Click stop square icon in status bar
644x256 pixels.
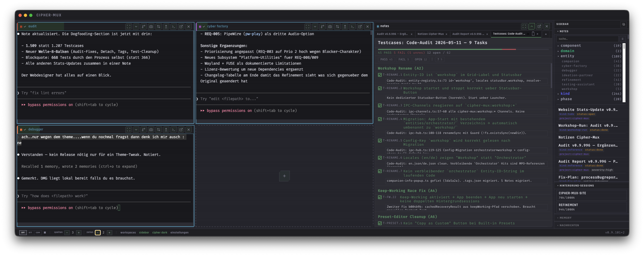click(45, 233)
